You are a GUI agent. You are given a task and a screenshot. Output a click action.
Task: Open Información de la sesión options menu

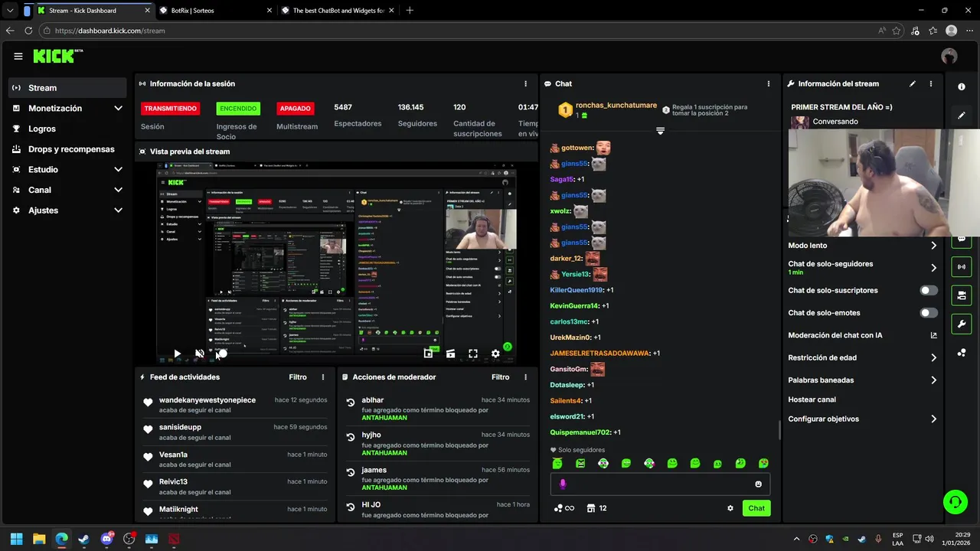click(x=525, y=83)
